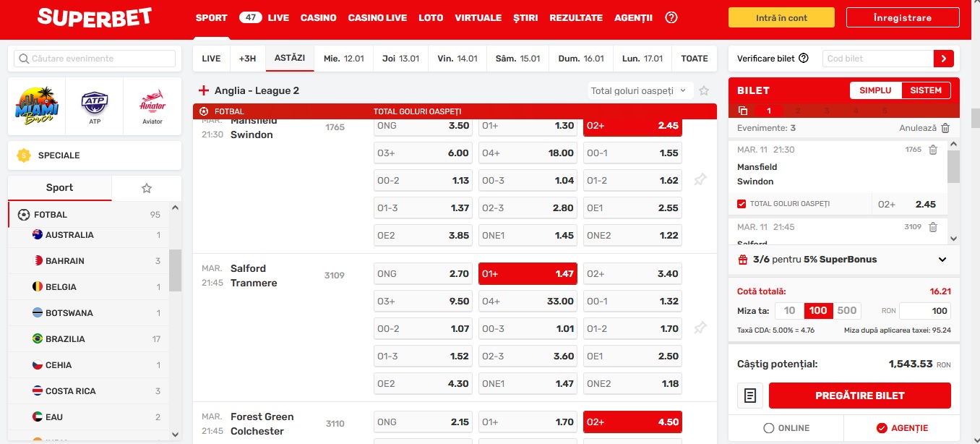
Task: Add Anglia League 2 to favorites with the star
Action: [704, 91]
